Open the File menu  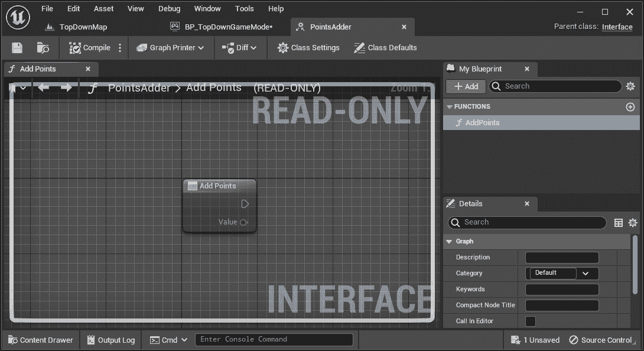(x=47, y=9)
